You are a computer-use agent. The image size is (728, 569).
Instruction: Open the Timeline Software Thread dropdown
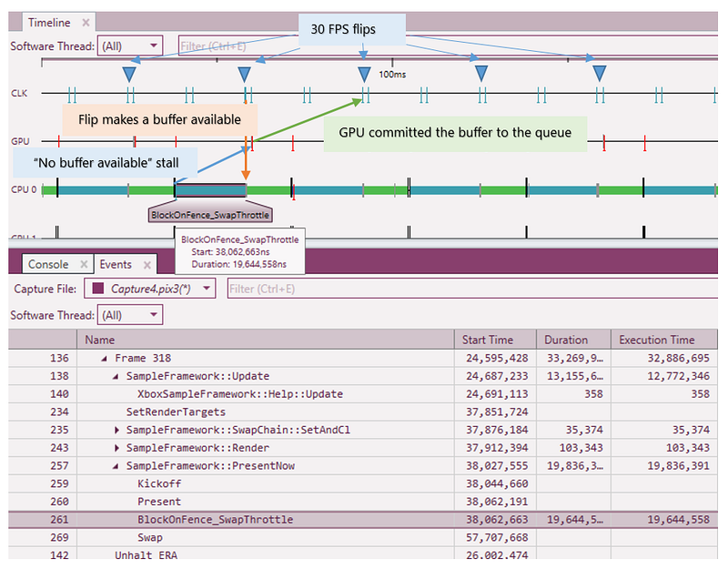point(130,46)
